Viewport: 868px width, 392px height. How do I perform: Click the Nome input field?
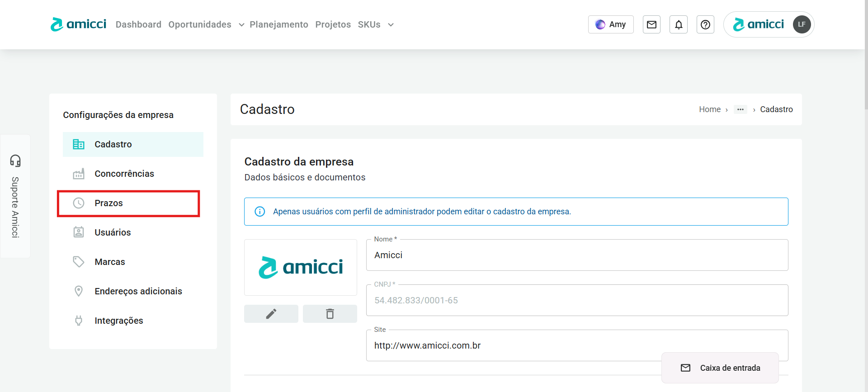pos(577,255)
